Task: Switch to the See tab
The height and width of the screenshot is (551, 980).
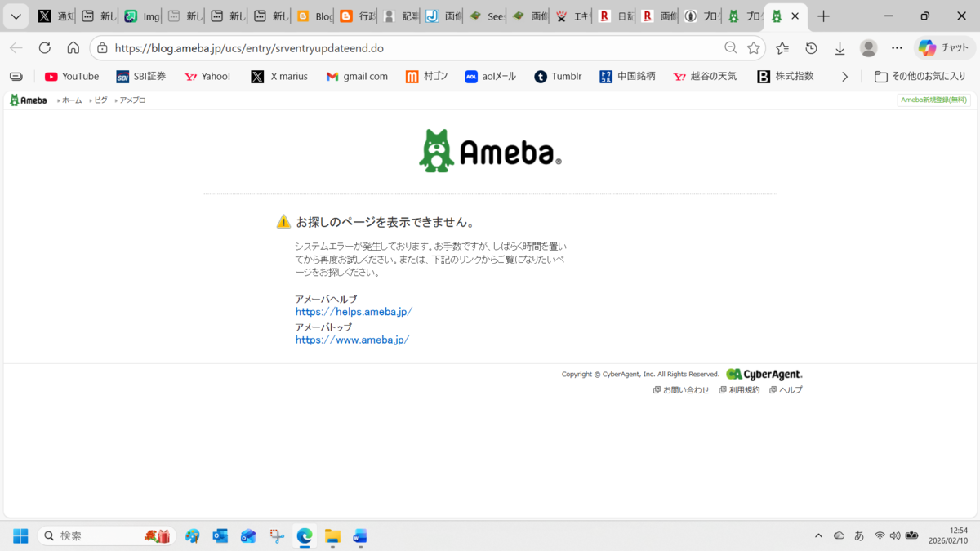Action: click(x=486, y=16)
